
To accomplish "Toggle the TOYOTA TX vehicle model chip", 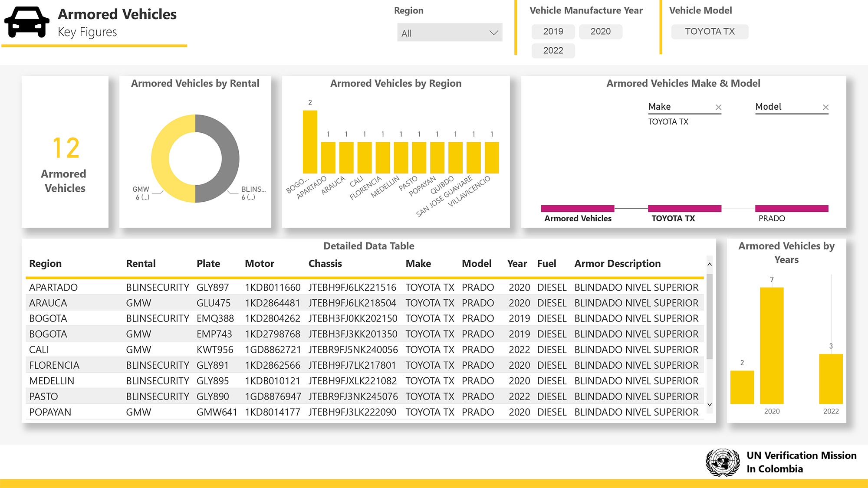I will [710, 32].
